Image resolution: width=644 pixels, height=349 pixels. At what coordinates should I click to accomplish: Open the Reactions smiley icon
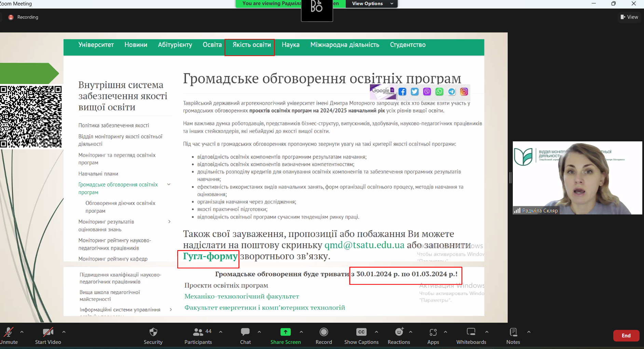[x=399, y=332]
